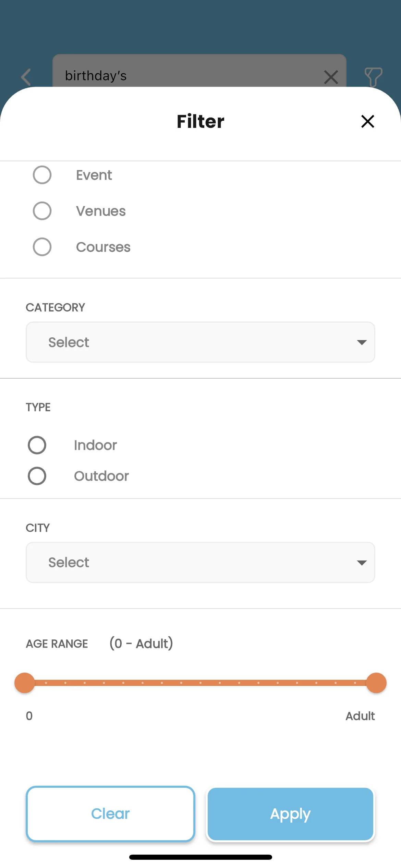Click the middle of the age slider track
401x868 pixels.
200,683
